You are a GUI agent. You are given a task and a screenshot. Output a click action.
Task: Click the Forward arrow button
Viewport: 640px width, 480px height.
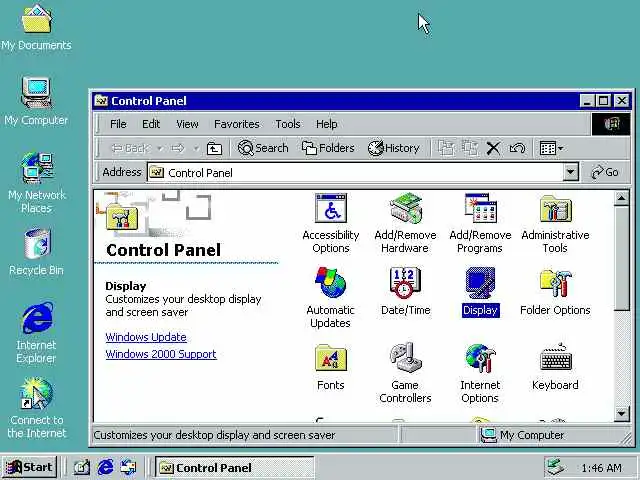(178, 148)
